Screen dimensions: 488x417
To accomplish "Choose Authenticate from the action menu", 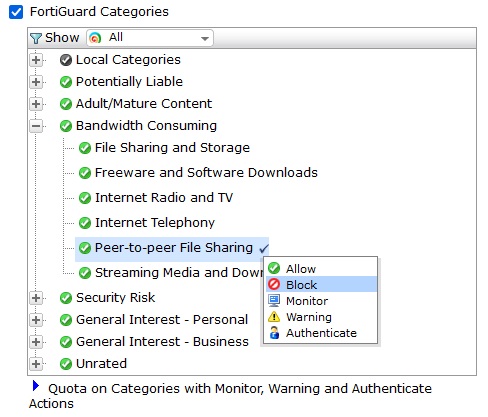I will coord(322,333).
